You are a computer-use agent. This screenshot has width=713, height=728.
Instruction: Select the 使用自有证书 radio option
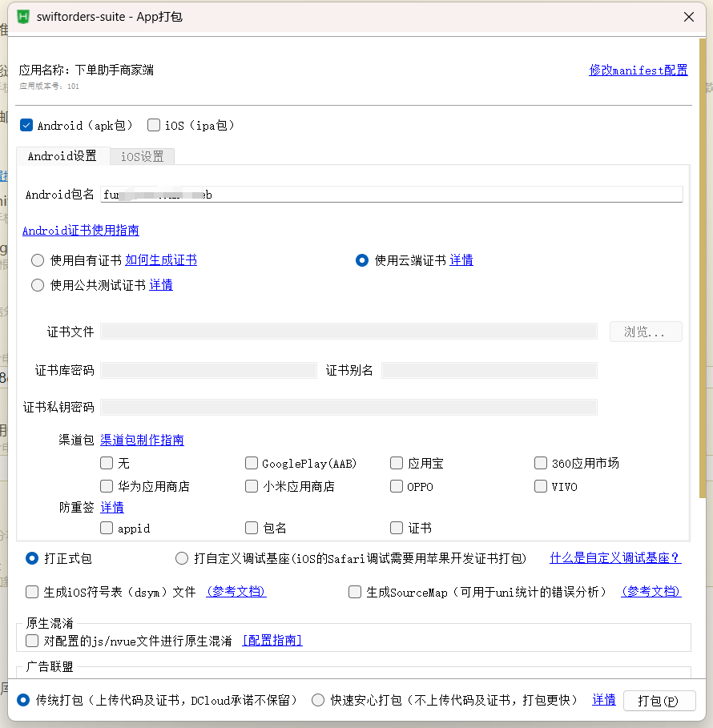37,260
